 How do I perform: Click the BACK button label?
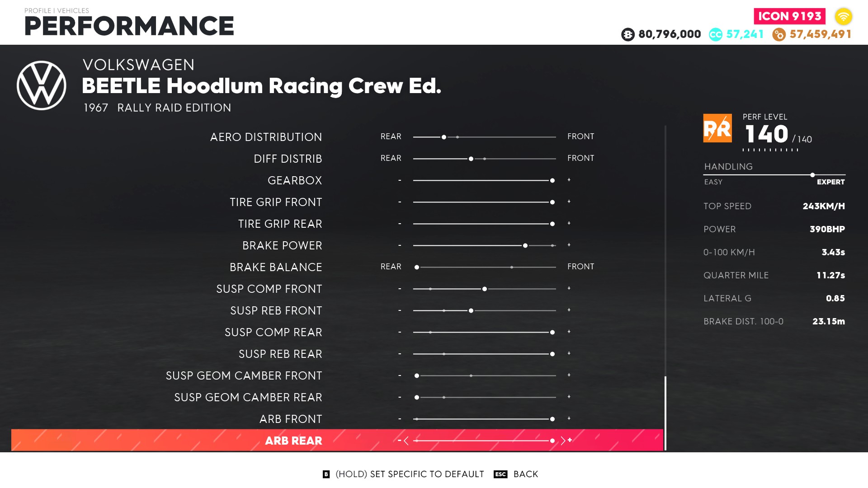[x=525, y=474]
